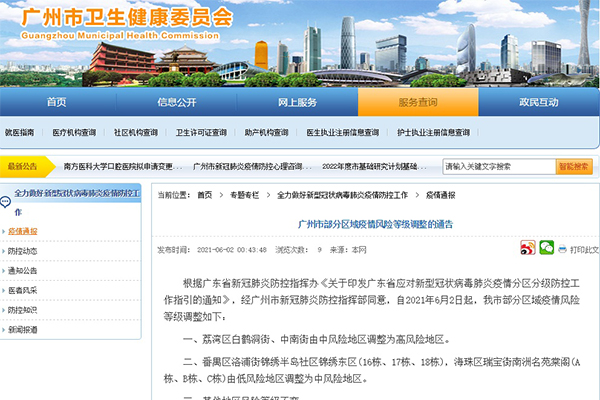Click the 广州市卫生健康委员会 site logo title
This screenshot has height=400, width=600.
tap(127, 17)
